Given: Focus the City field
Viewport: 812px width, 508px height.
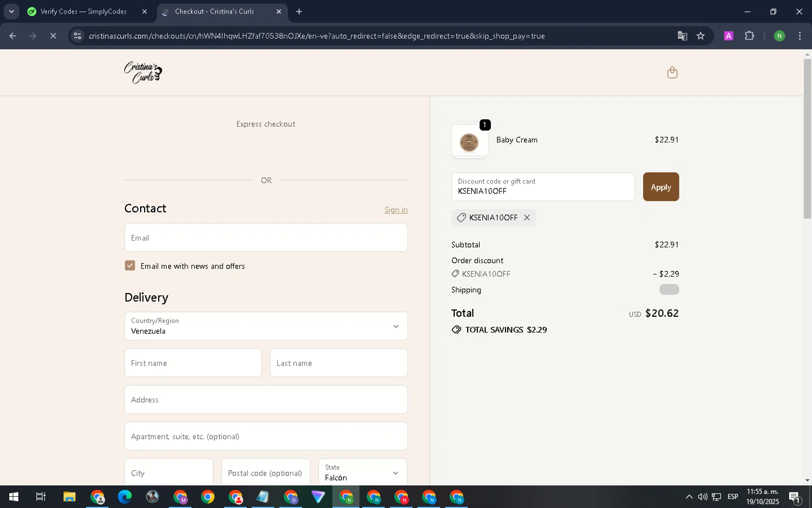Looking at the screenshot, I should click(x=169, y=472).
